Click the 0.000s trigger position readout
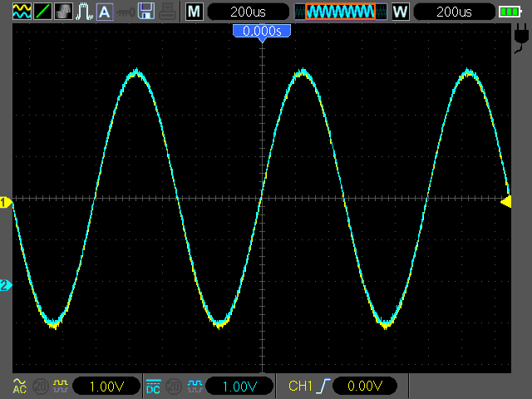This screenshot has height=399, width=532. coord(262,31)
